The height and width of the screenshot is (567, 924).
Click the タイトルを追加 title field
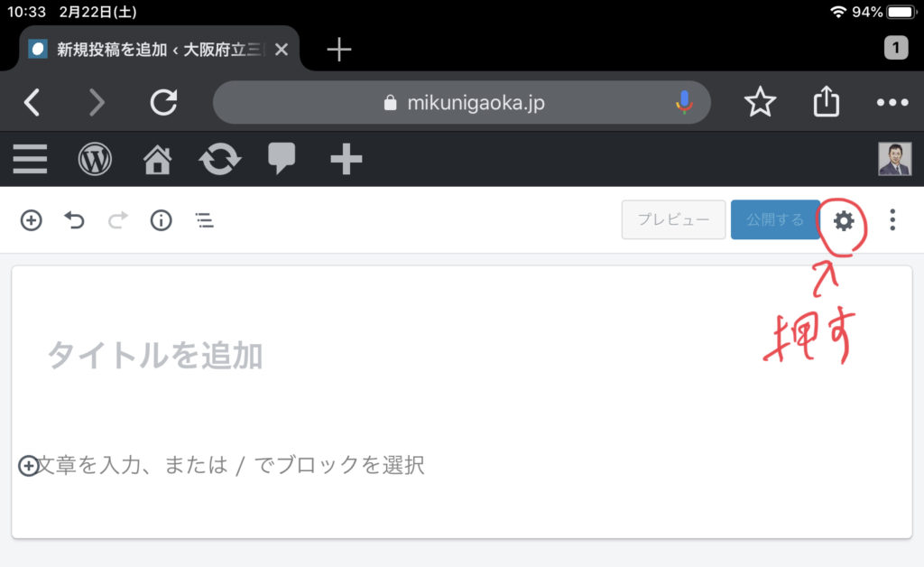(x=462, y=356)
